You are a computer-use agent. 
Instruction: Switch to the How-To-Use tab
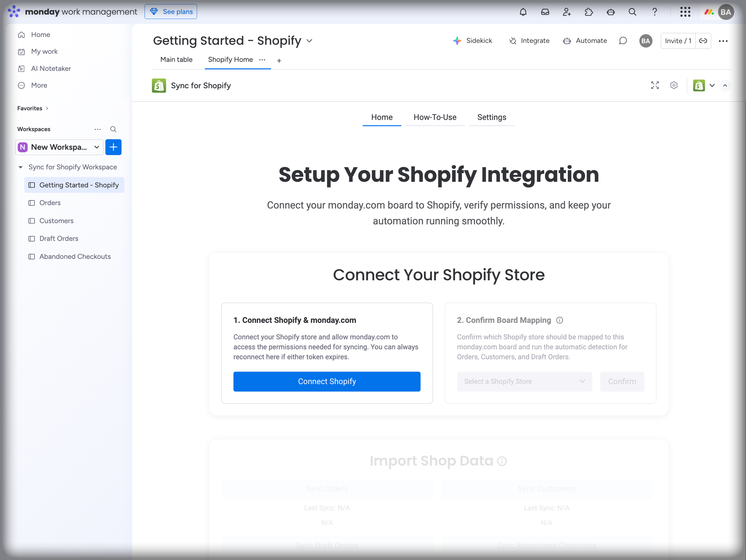[435, 117]
